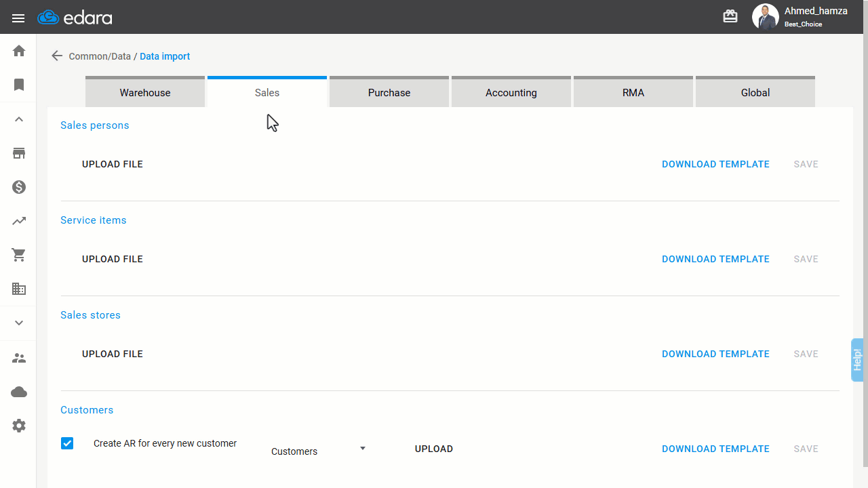Click Data import breadcrumb
This screenshot has width=868, height=488.
[165, 56]
